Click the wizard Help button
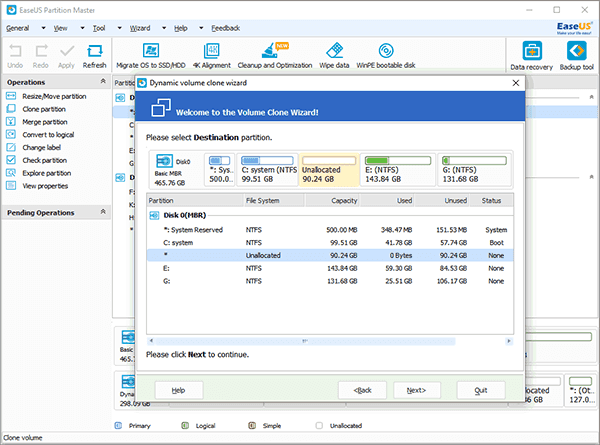600x445 pixels. [x=179, y=390]
